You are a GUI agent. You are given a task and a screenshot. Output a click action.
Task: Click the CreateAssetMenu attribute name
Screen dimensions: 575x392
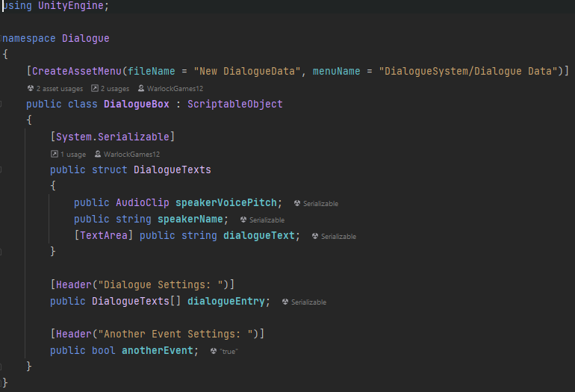pyautogui.click(x=78, y=71)
